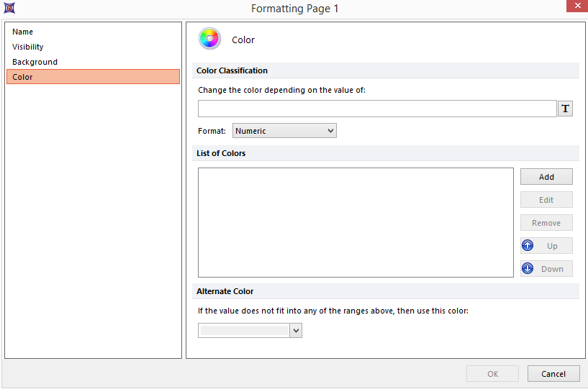The width and height of the screenshot is (588, 389).
Task: Click the alternate color swatch field
Action: click(244, 331)
